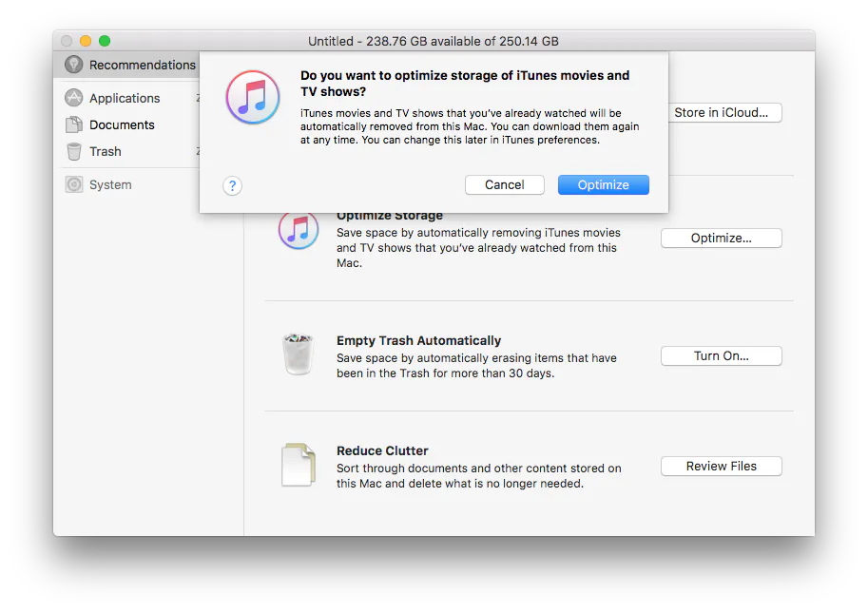Screen dimensions: 868x612
Task: Click the yellow minimize window button
Action: coord(86,41)
